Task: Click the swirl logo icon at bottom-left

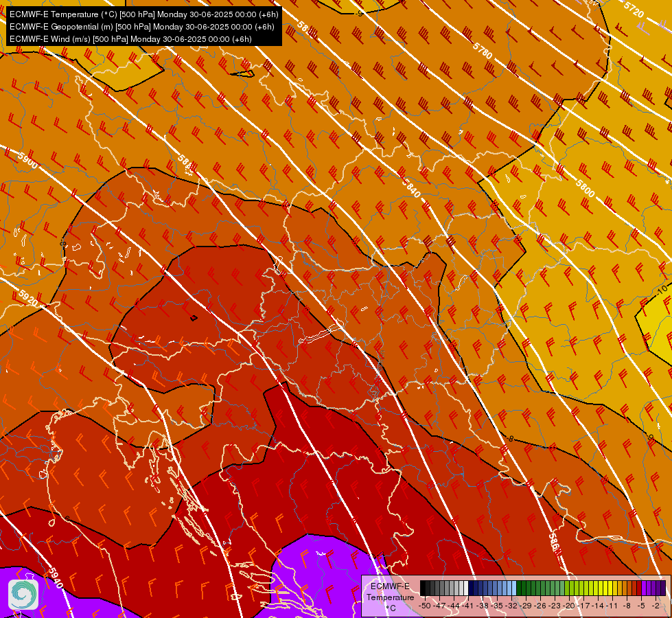Action: pyautogui.click(x=23, y=594)
